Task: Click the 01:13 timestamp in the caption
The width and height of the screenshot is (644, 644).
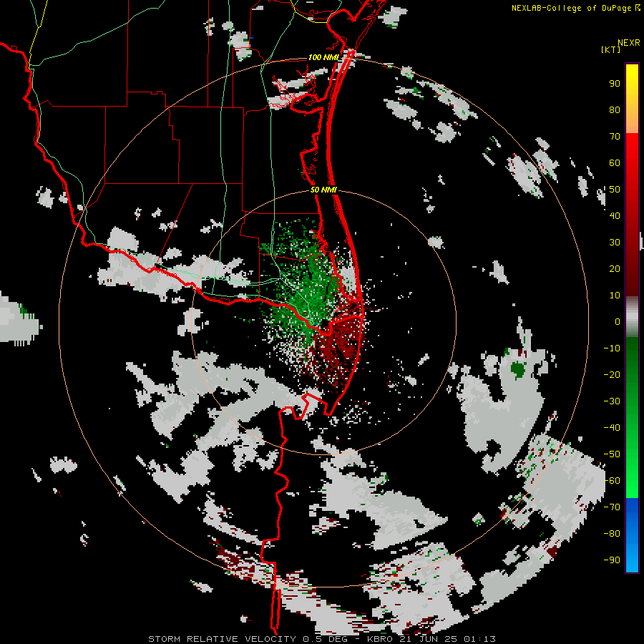Action: tap(479, 639)
